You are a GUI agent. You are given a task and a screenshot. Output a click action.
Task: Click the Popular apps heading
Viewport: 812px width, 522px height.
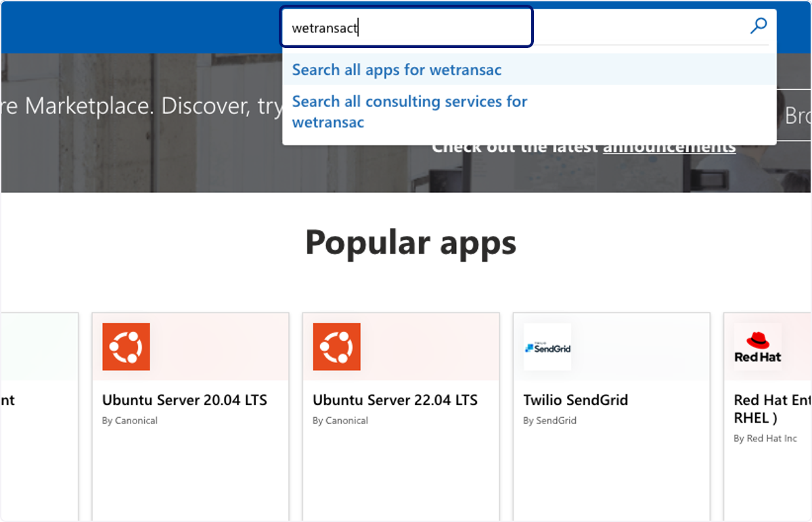tap(411, 242)
